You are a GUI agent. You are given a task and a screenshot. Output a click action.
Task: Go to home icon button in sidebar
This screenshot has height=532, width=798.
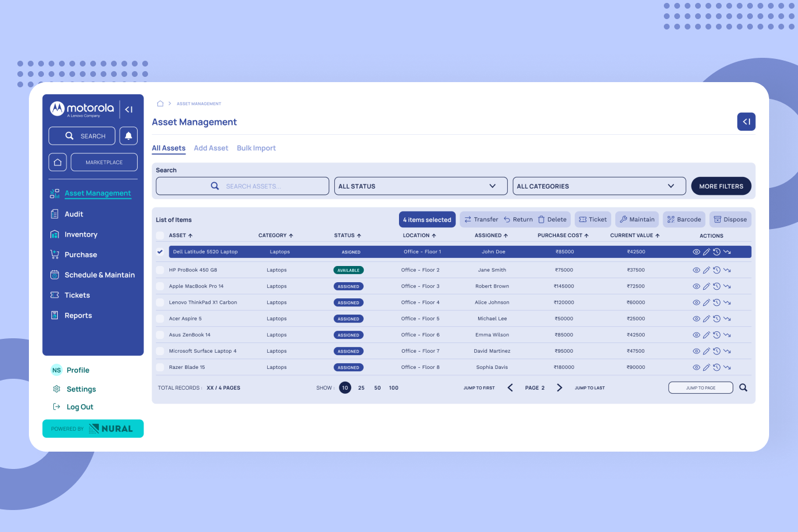pos(58,162)
